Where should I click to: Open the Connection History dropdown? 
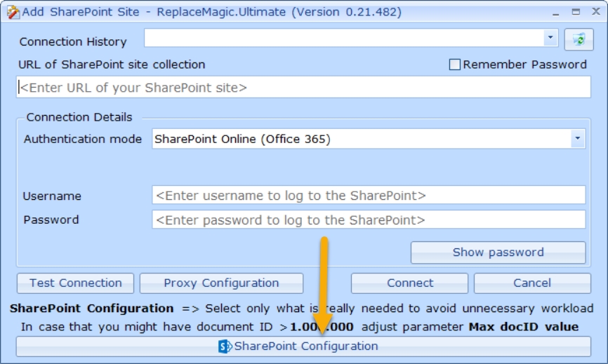coord(550,38)
